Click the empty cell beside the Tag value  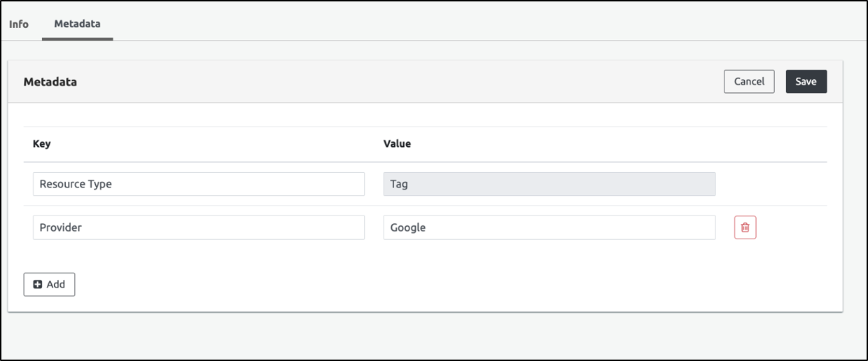770,184
